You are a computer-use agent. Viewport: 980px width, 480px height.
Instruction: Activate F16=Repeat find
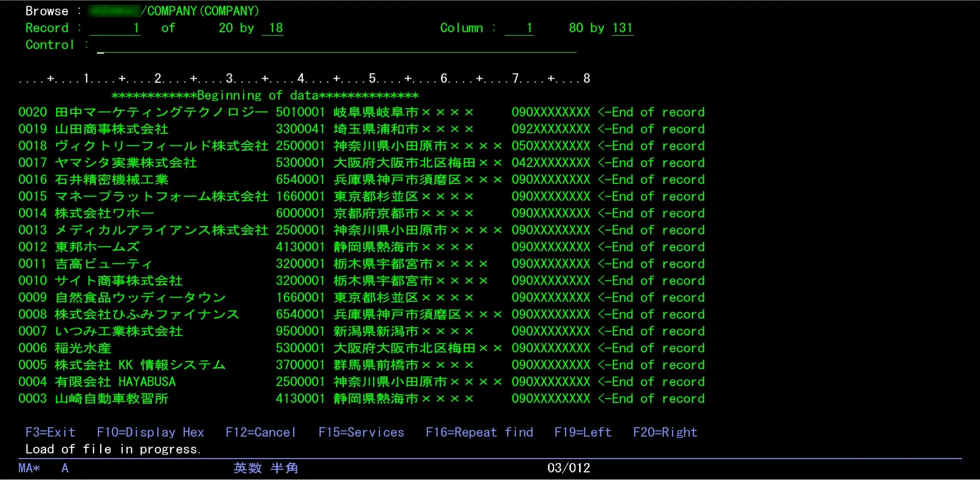pyautogui.click(x=480, y=432)
